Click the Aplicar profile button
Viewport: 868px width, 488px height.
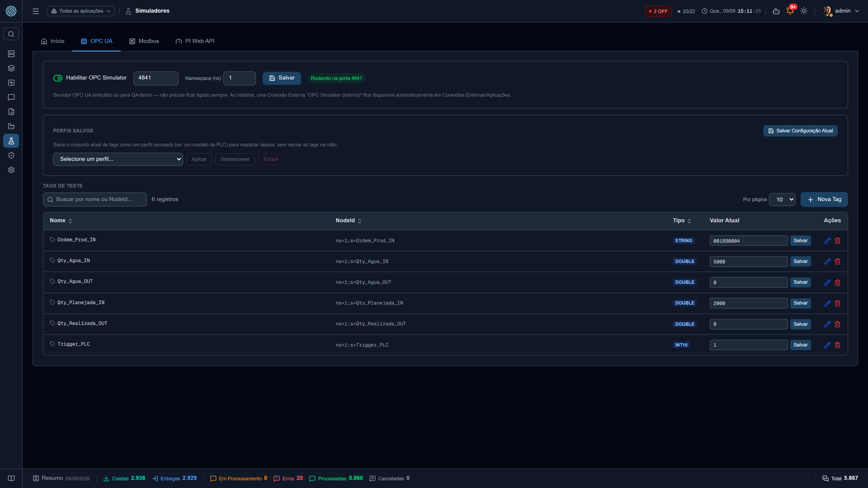click(199, 159)
